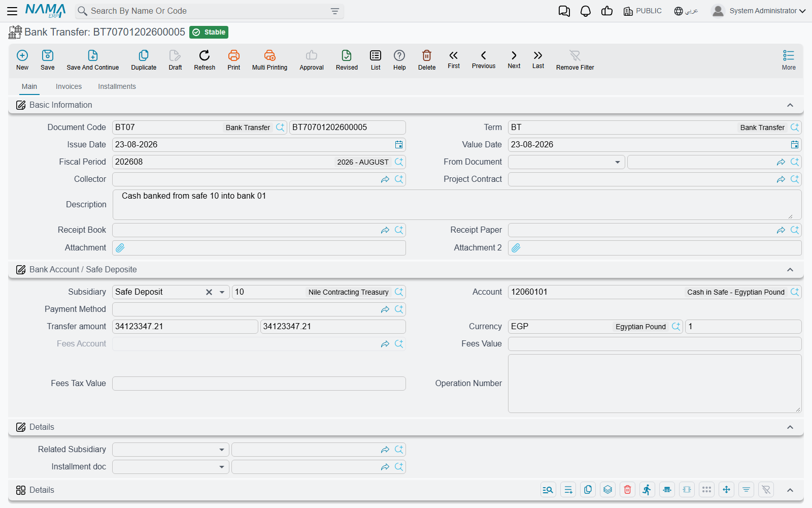The image size is (812, 508).
Task: Mark document as Revised
Action: tap(347, 60)
